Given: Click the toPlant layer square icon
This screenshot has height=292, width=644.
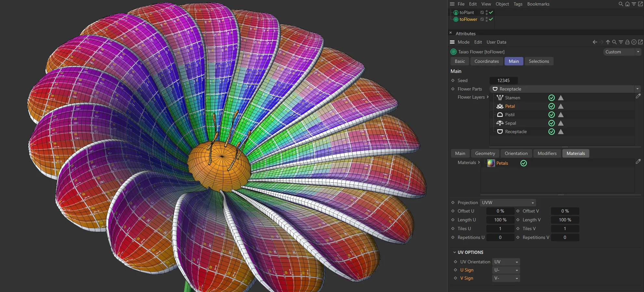Looking at the screenshot, I should 482,12.
